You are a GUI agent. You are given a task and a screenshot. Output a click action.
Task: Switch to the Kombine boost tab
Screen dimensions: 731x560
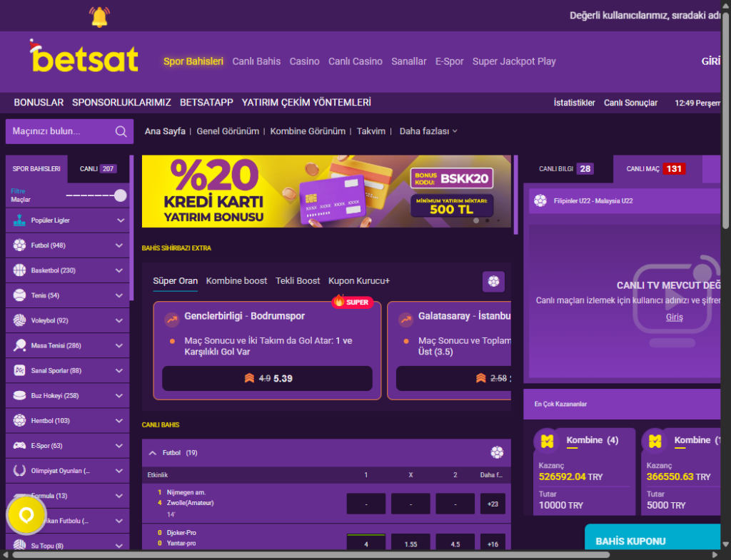point(236,281)
